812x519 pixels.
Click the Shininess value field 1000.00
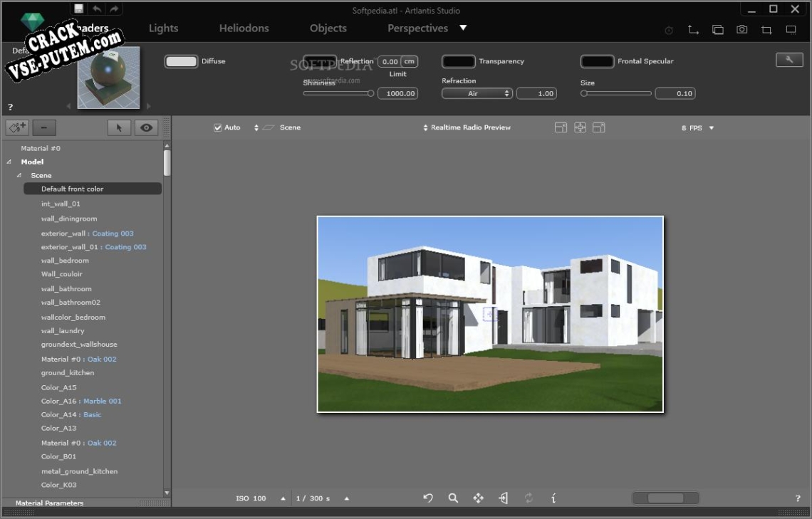point(397,93)
